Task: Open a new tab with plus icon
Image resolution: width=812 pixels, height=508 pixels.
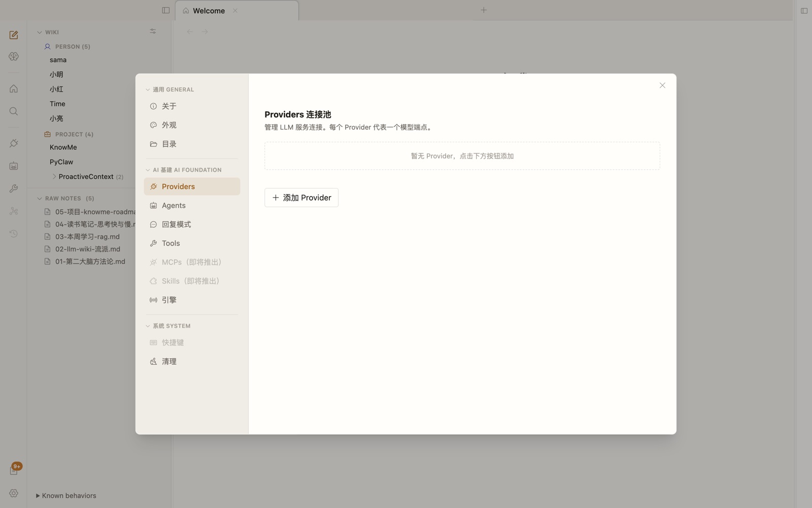Action: coord(484,10)
